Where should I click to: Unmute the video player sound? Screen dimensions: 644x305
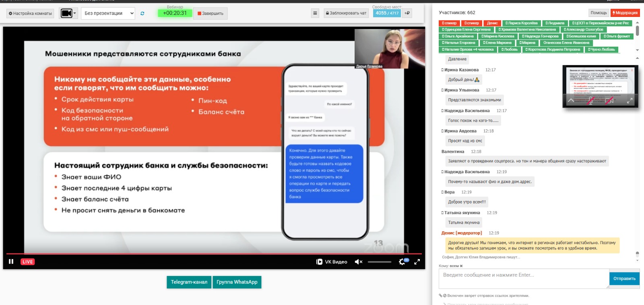click(358, 262)
